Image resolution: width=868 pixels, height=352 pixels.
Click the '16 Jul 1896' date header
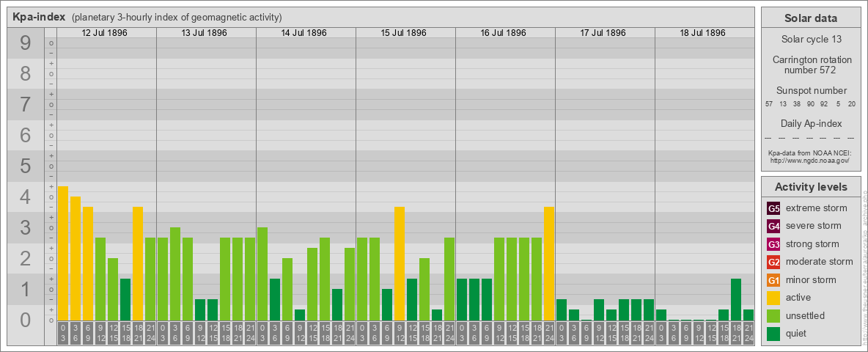[503, 33]
